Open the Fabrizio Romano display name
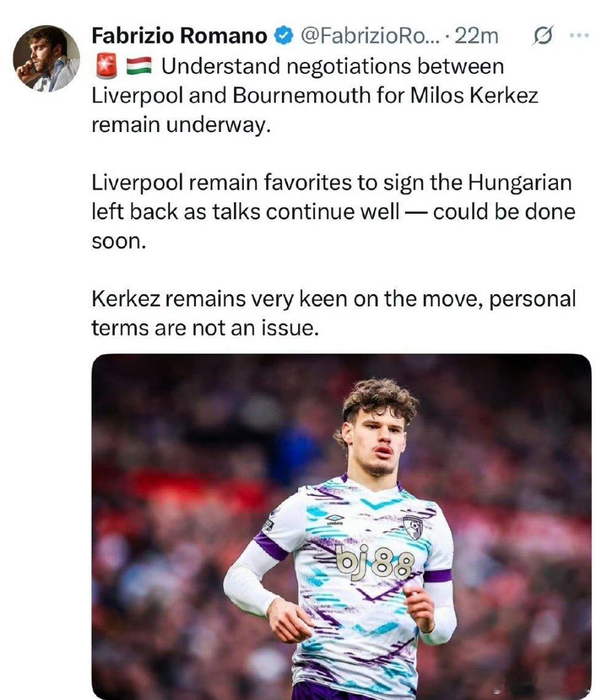The image size is (596, 700). click(x=179, y=36)
